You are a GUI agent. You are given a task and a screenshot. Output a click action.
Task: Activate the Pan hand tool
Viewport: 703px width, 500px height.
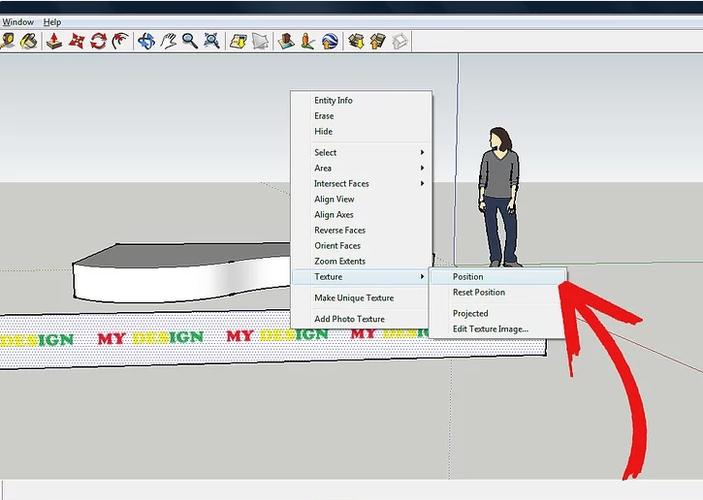(x=169, y=41)
